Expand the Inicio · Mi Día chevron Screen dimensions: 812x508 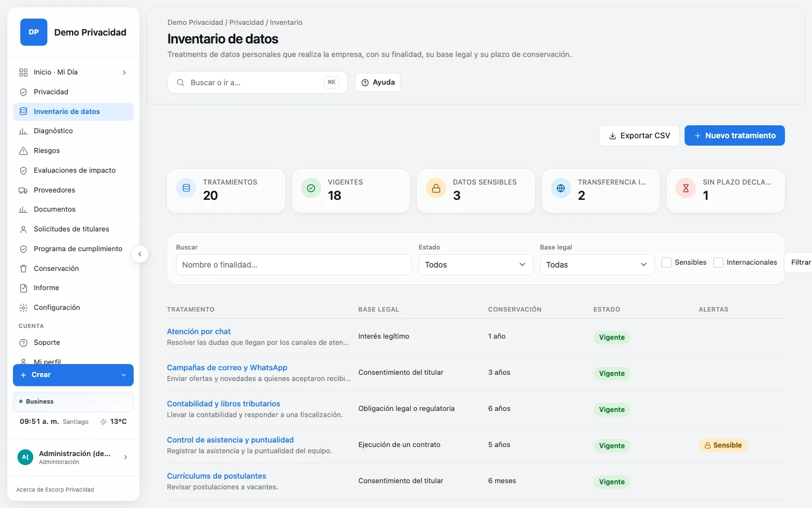point(124,72)
